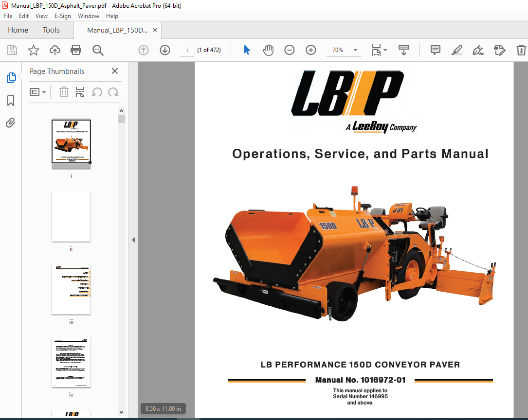Screen dimensions: 528x420
Task: Select page iii thumbnail
Action: point(71,290)
